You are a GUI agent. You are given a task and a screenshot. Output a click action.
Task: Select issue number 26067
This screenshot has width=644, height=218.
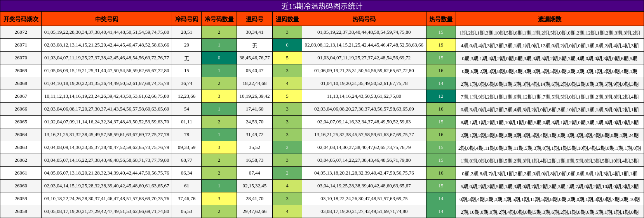[x=21, y=96]
